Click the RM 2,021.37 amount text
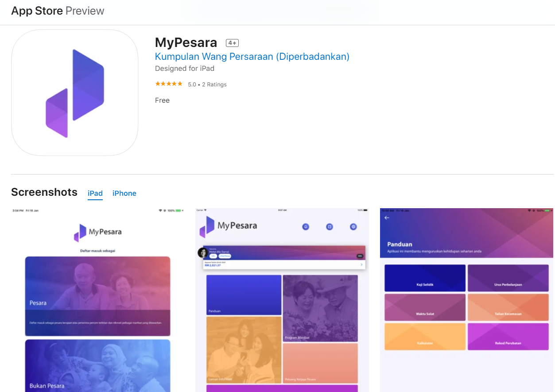Viewport: 555px width, 392px height. pyautogui.click(x=213, y=265)
